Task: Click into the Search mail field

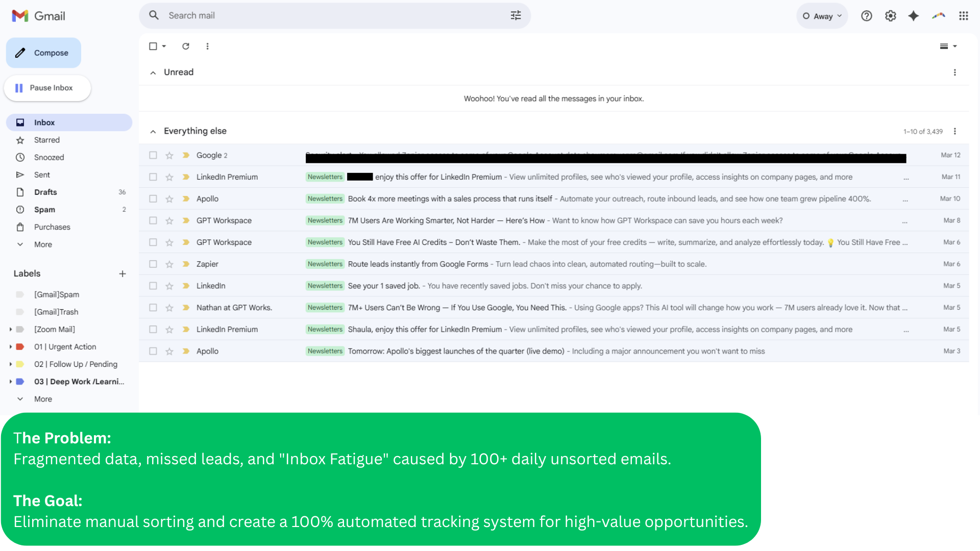Action: click(332, 16)
